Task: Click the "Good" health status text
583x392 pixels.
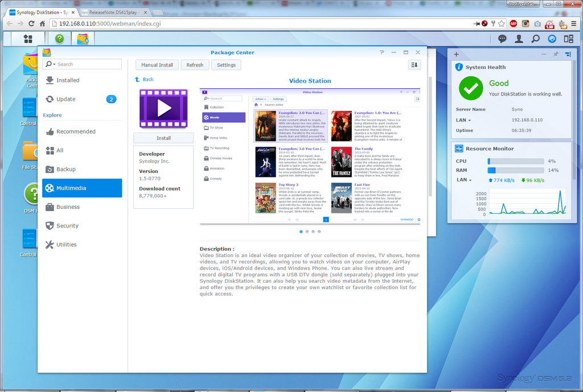Action: [499, 83]
